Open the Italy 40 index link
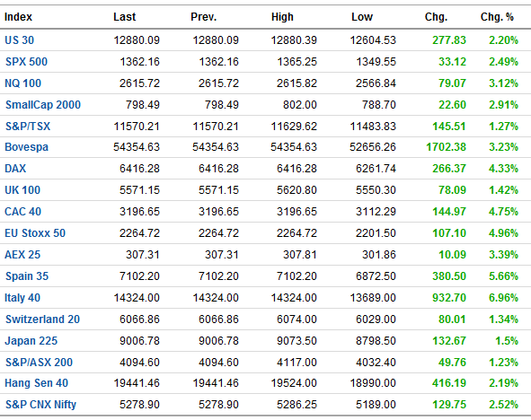 (22, 298)
